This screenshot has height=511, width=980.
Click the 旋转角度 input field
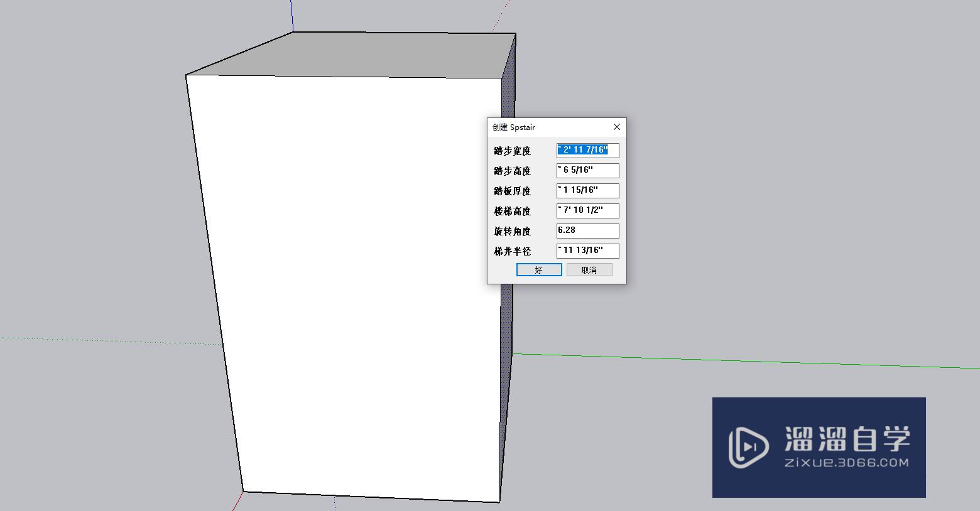[587, 231]
